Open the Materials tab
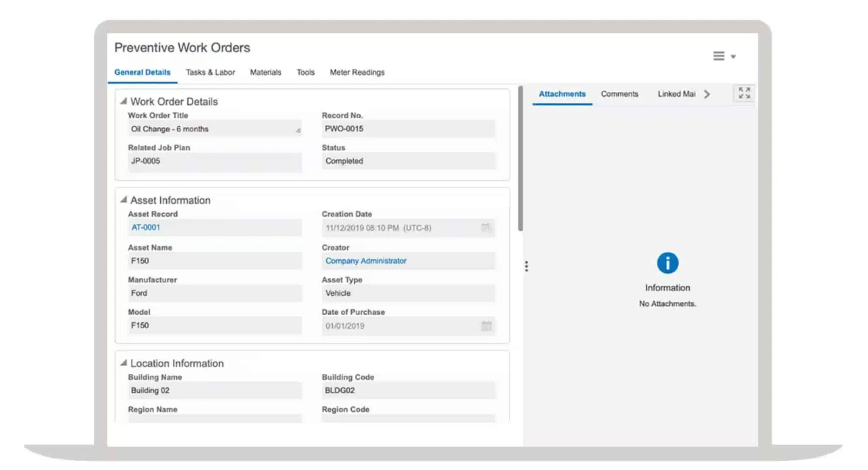The width and height of the screenshot is (868, 470). point(265,72)
